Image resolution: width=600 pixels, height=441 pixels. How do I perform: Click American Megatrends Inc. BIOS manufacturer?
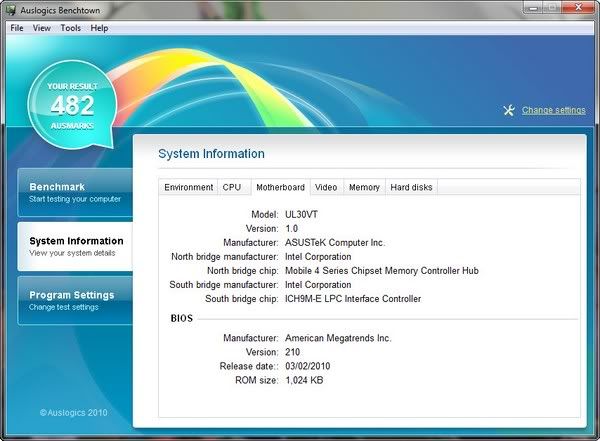coord(338,338)
